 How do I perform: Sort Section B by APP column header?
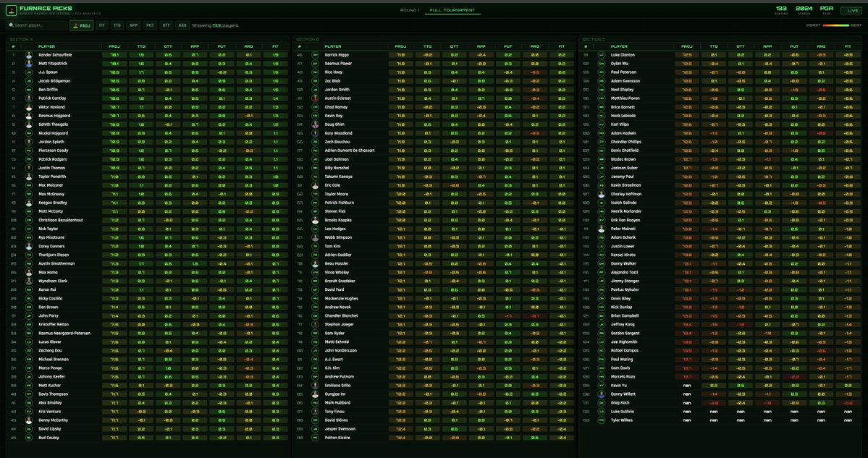coord(481,46)
